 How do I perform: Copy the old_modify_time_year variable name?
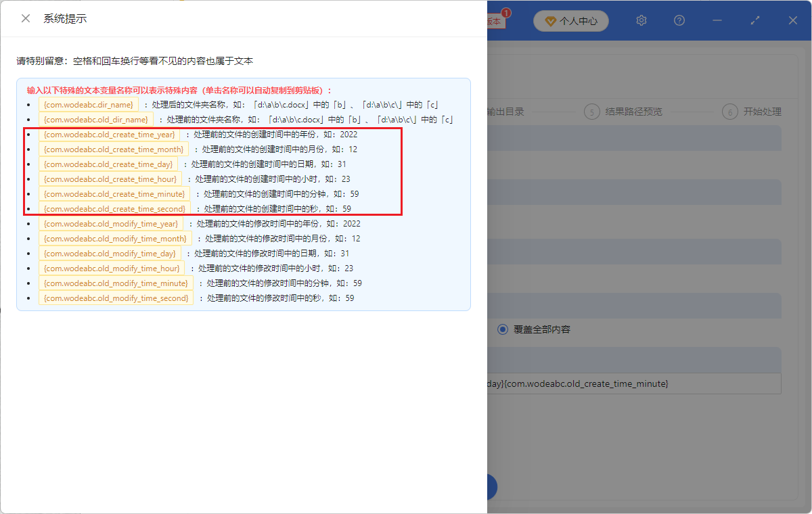pyautogui.click(x=110, y=223)
